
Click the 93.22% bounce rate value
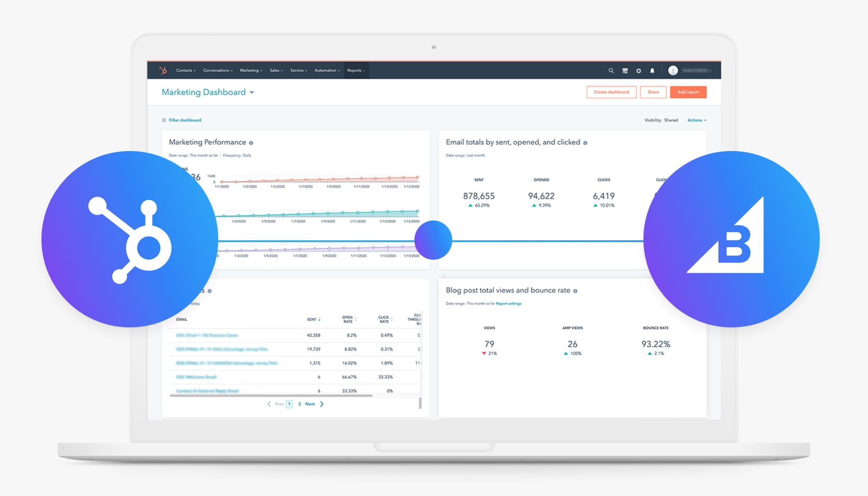656,344
